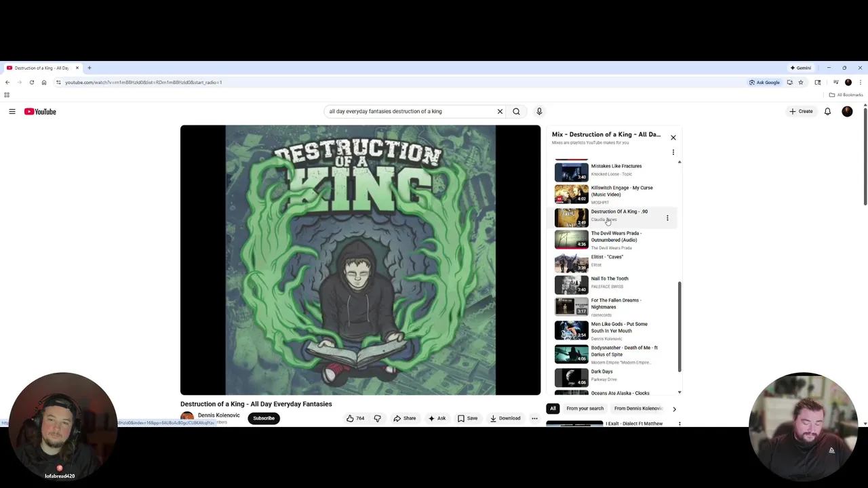Bookmark this page with the star
The width and height of the screenshot is (868, 488).
(801, 82)
